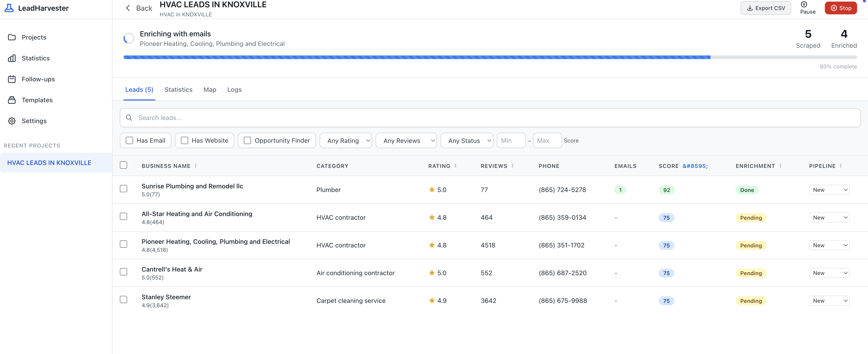
Task: Open Follow-ups via its calendar icon
Action: click(12, 79)
